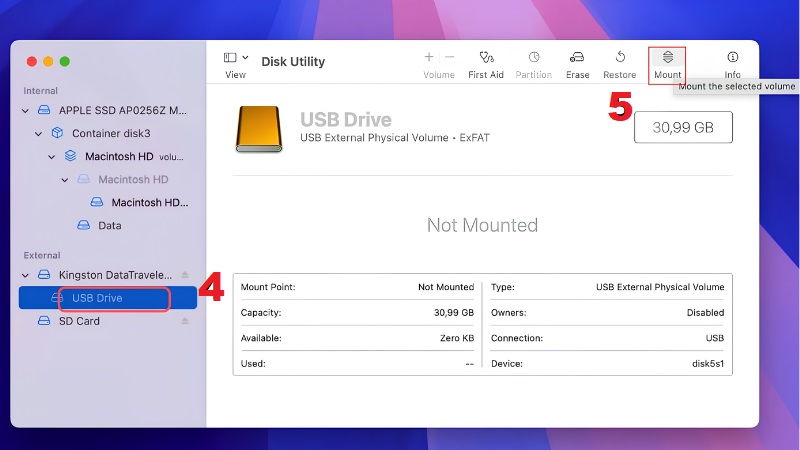800x450 pixels.
Task: Select the greyed Macintosh HD row
Action: [x=108, y=179]
